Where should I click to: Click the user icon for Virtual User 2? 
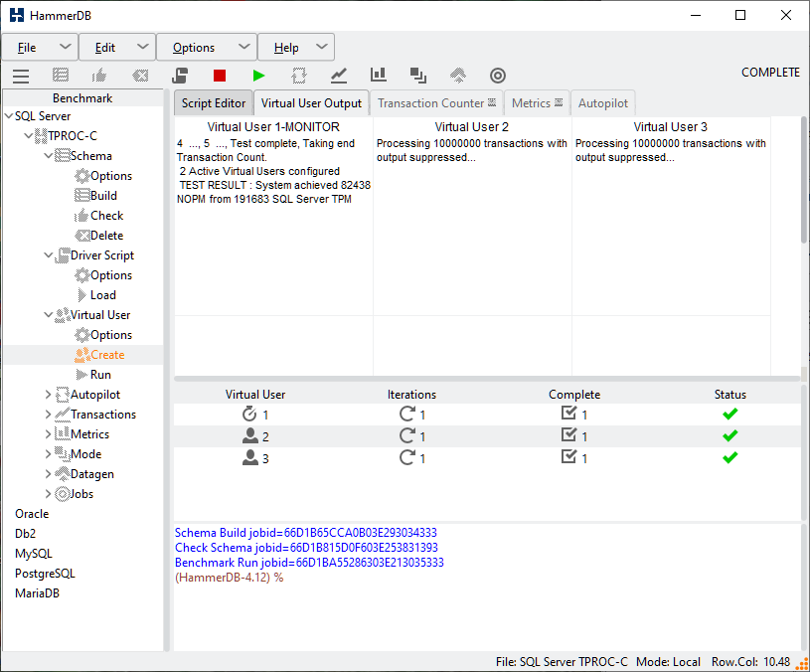click(250, 436)
